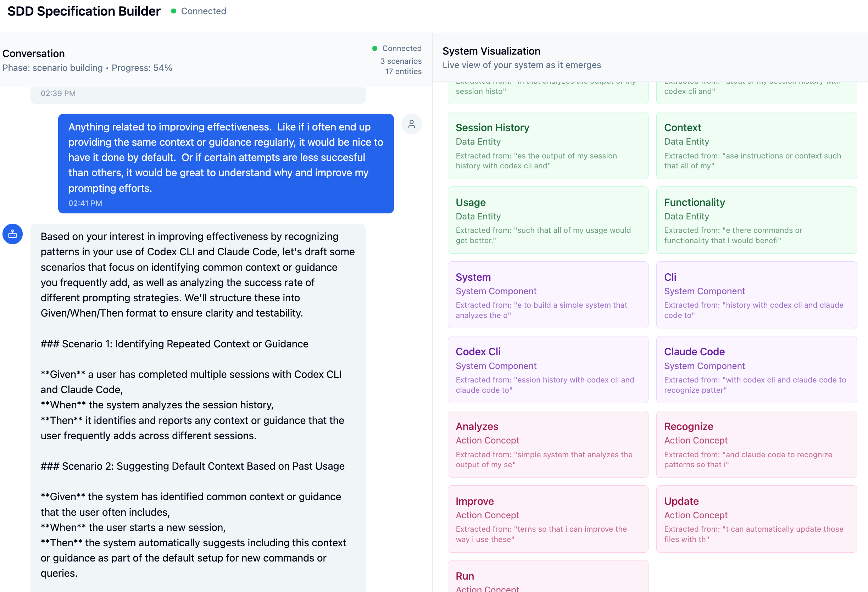Click the user avatar icon
The image size is (868, 592).
411,124
